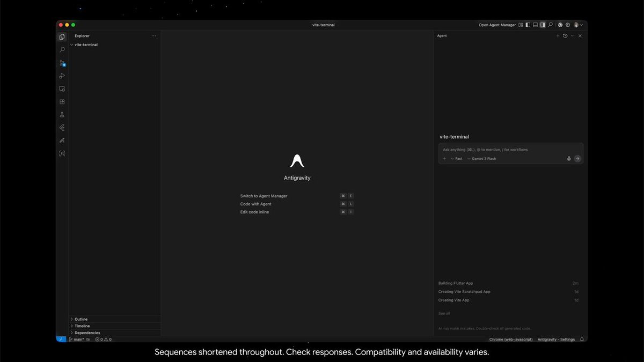The width and height of the screenshot is (644, 362).
Task: Toggle bottom panel visibility
Action: click(535, 25)
